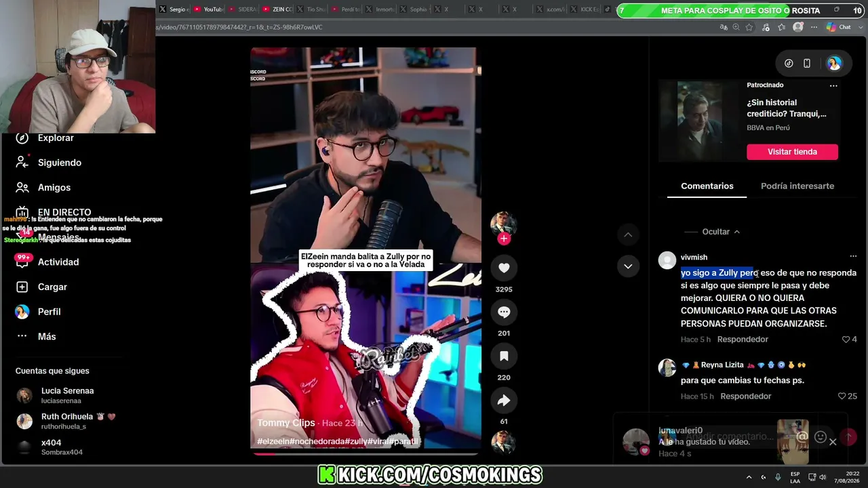Viewport: 868px width, 488px height.
Task: Like Reyna Lizita's comment with 25 likes
Action: click(842, 396)
